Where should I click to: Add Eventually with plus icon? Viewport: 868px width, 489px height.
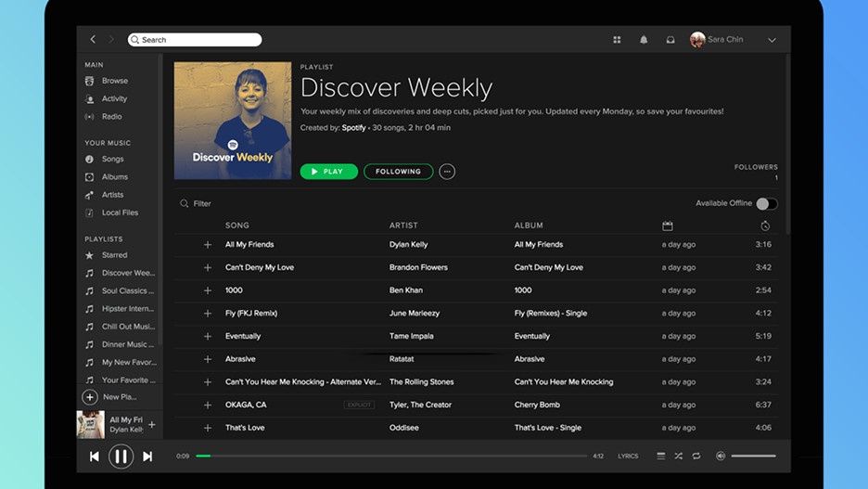click(x=208, y=336)
